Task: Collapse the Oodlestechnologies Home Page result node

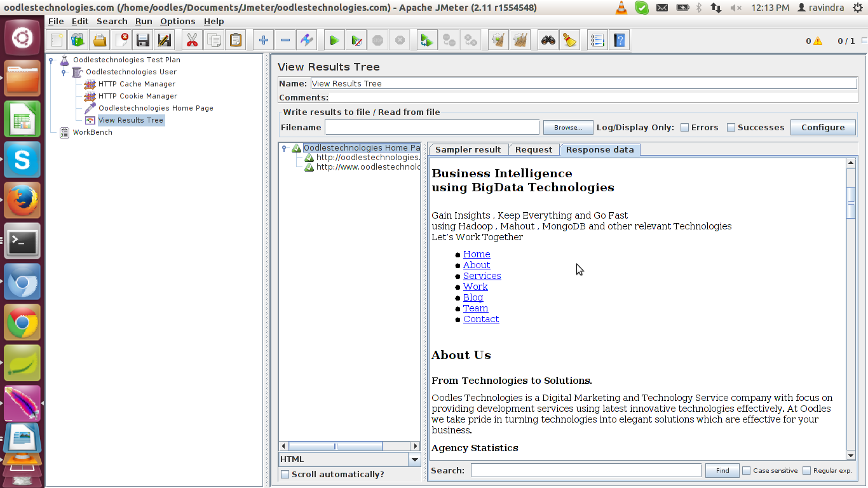Action: click(x=284, y=148)
